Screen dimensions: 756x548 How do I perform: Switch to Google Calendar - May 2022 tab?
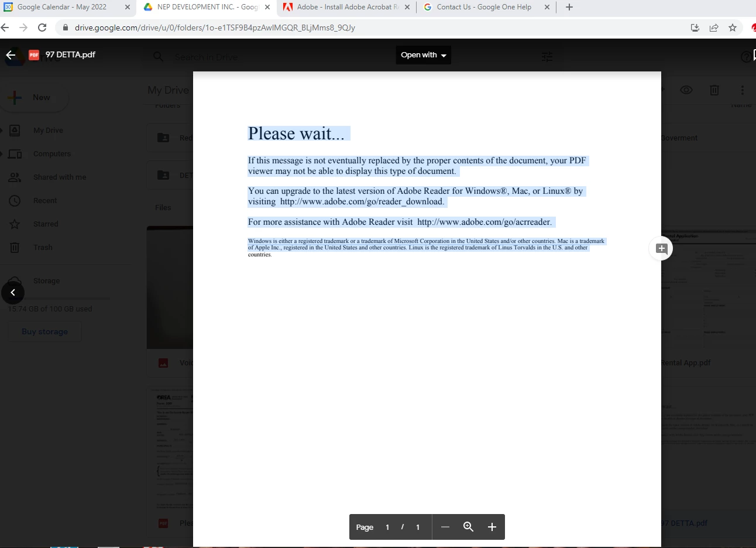click(x=61, y=7)
